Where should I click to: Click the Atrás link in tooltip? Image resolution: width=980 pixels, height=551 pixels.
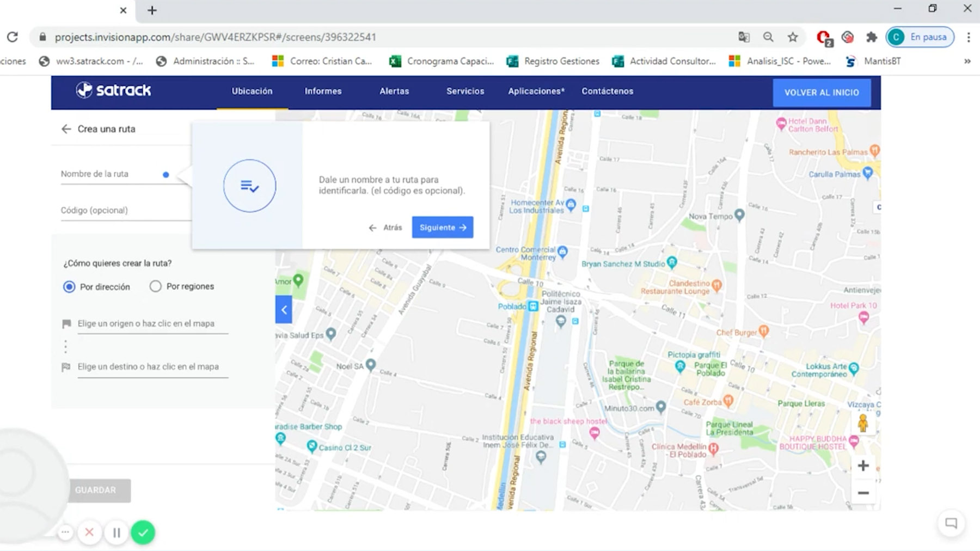pos(385,228)
